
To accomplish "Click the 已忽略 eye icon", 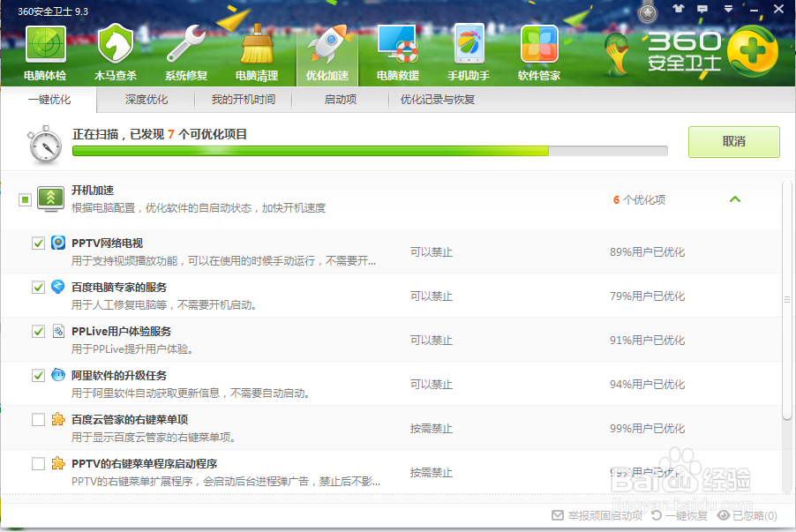I will tap(724, 515).
